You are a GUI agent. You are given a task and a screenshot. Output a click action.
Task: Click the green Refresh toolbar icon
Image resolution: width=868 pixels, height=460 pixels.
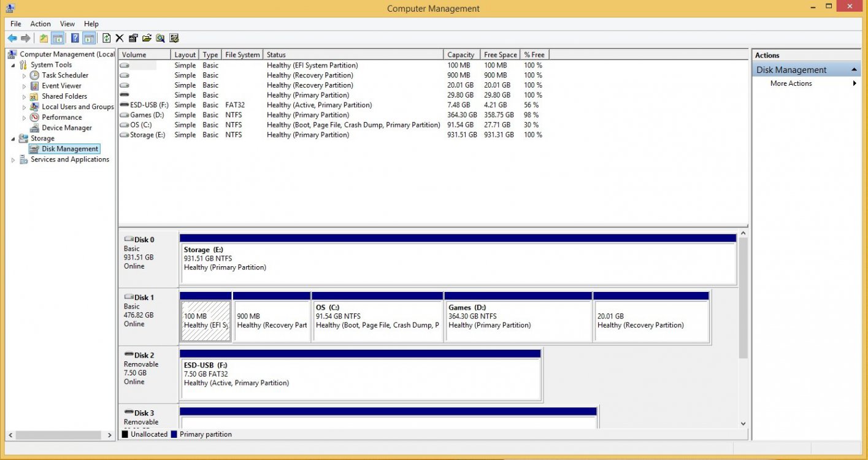[x=107, y=38]
